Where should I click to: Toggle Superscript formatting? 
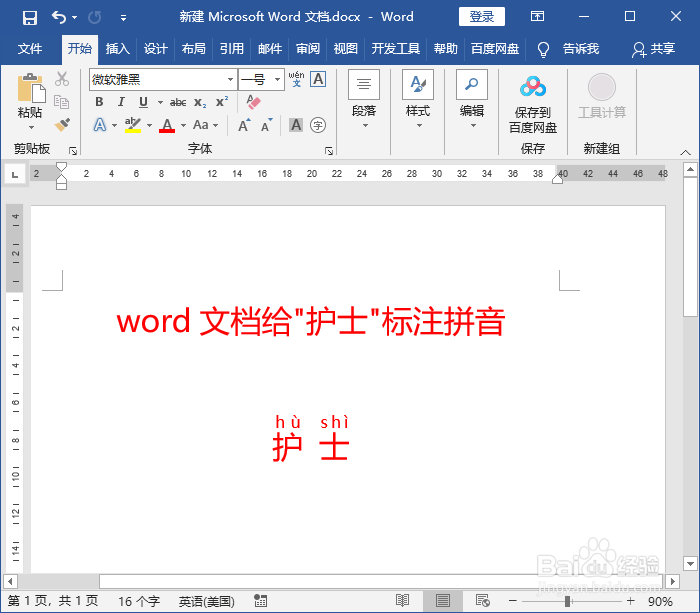pyautogui.click(x=222, y=102)
